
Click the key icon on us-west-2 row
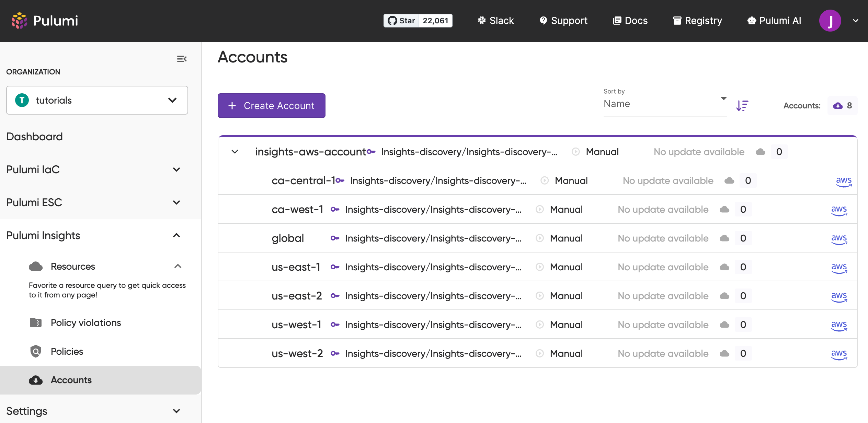click(x=335, y=353)
